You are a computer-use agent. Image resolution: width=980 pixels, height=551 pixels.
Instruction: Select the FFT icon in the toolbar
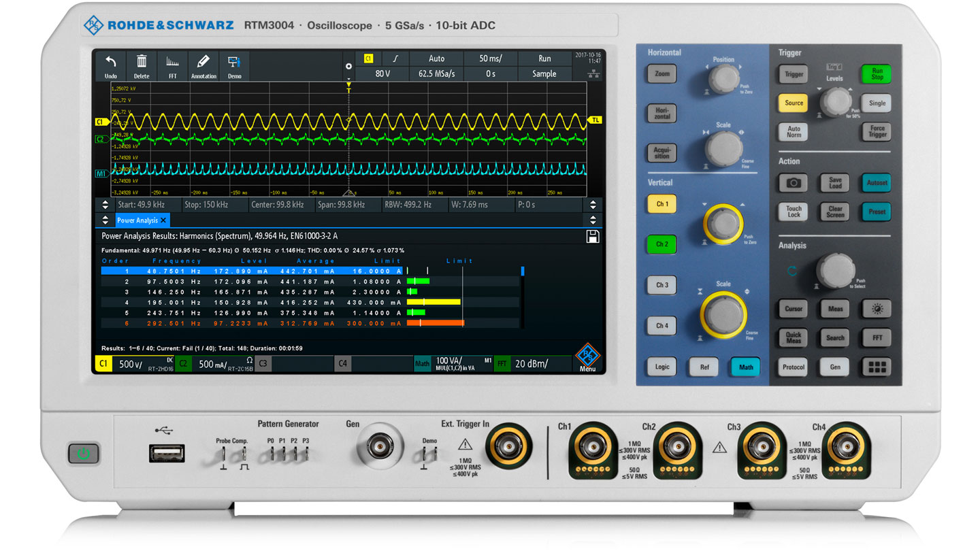172,65
